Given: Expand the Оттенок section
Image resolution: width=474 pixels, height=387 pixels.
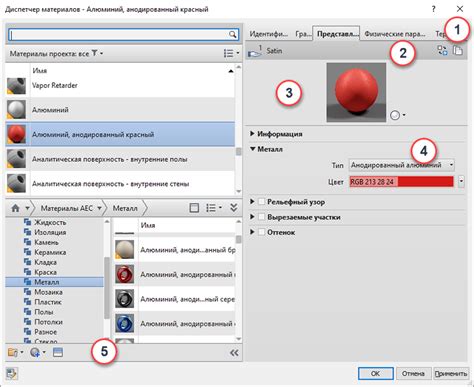Looking at the screenshot, I should (252, 232).
